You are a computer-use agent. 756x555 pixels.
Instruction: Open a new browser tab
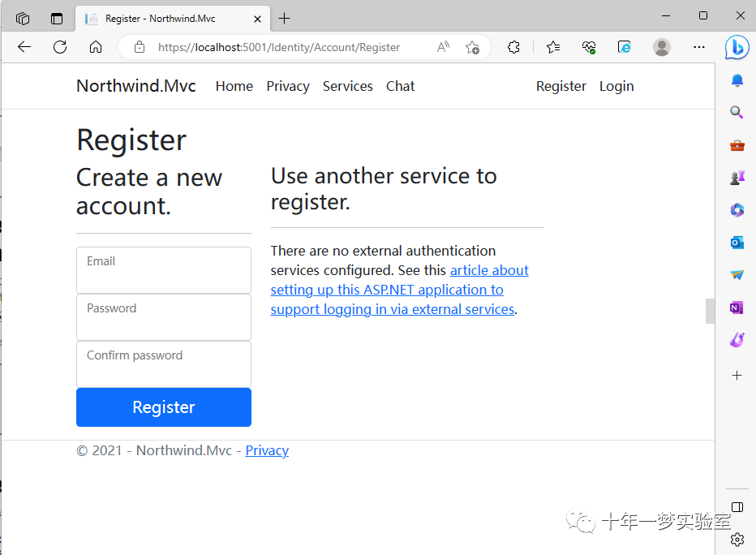285,19
